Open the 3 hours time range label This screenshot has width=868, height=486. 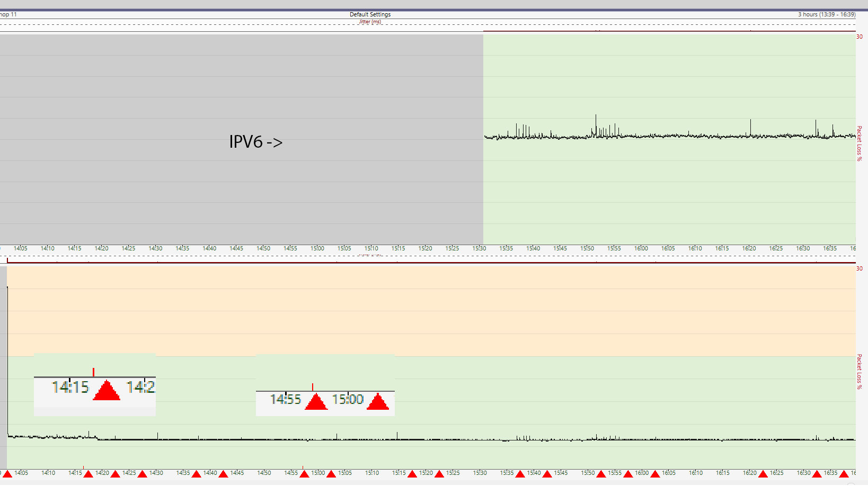click(827, 14)
